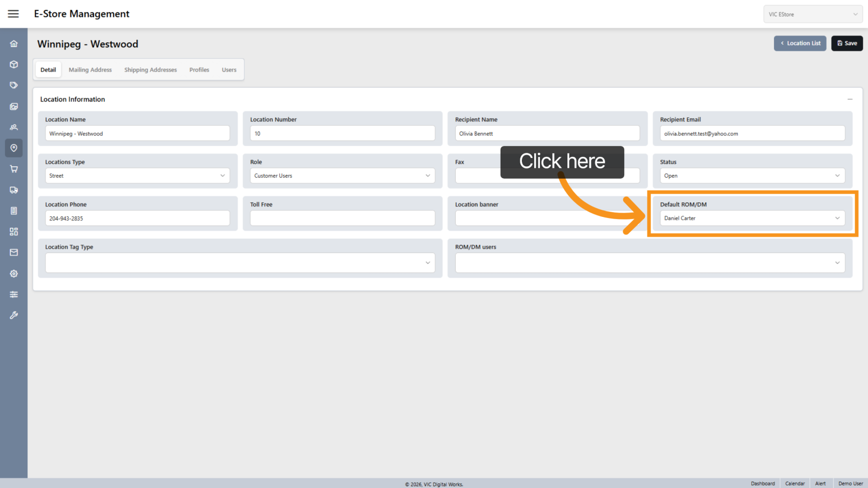Viewport: 868px width, 488px height.
Task: Open the Status dropdown
Action: click(x=752, y=176)
